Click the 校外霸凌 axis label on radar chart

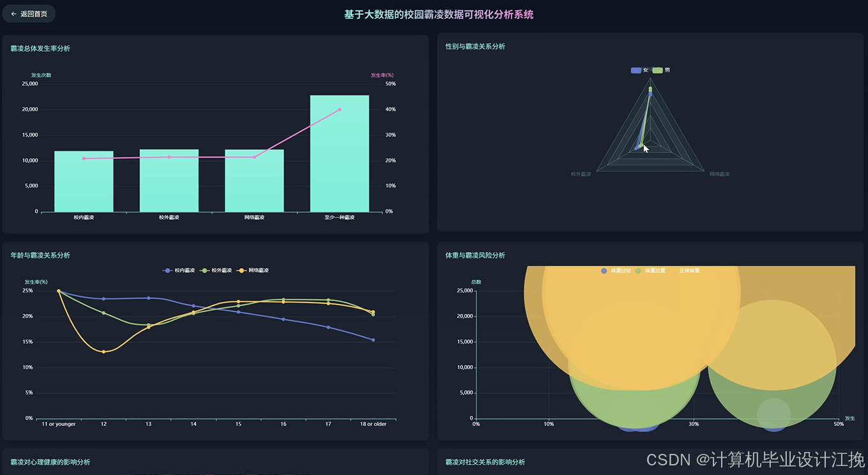pyautogui.click(x=581, y=174)
